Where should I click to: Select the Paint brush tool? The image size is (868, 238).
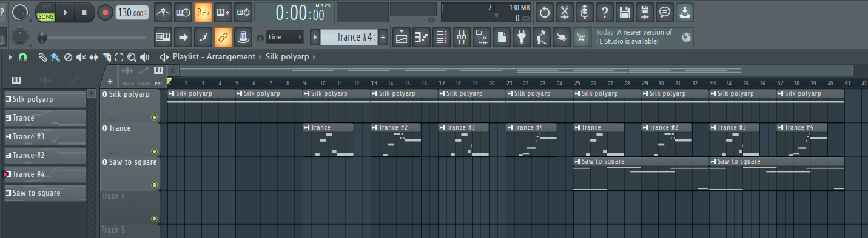click(x=55, y=57)
